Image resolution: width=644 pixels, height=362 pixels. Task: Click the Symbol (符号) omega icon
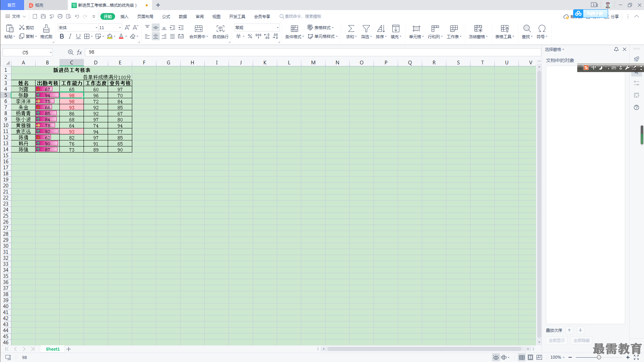point(542,28)
